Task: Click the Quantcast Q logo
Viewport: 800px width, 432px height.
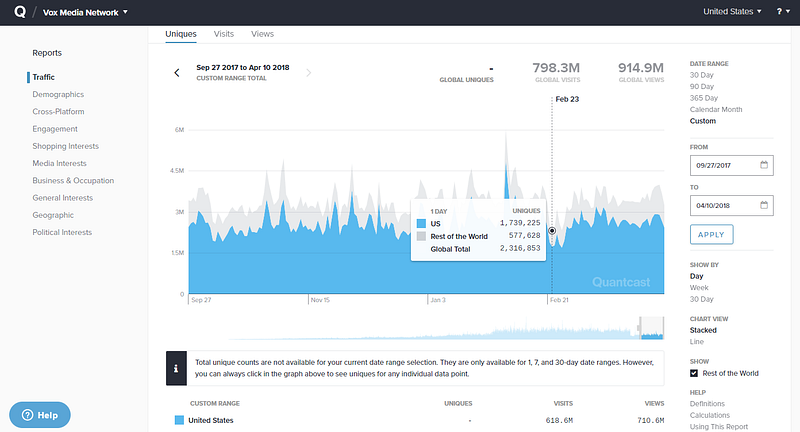Action: point(20,12)
